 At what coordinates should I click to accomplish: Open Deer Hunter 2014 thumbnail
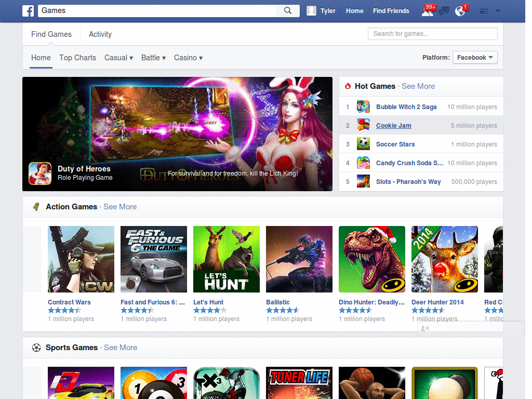point(445,259)
